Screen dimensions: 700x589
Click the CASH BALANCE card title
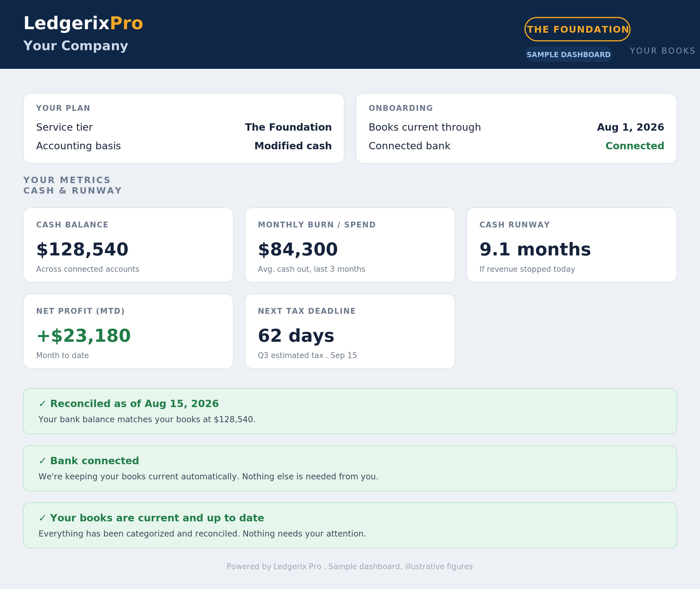pyautogui.click(x=72, y=225)
